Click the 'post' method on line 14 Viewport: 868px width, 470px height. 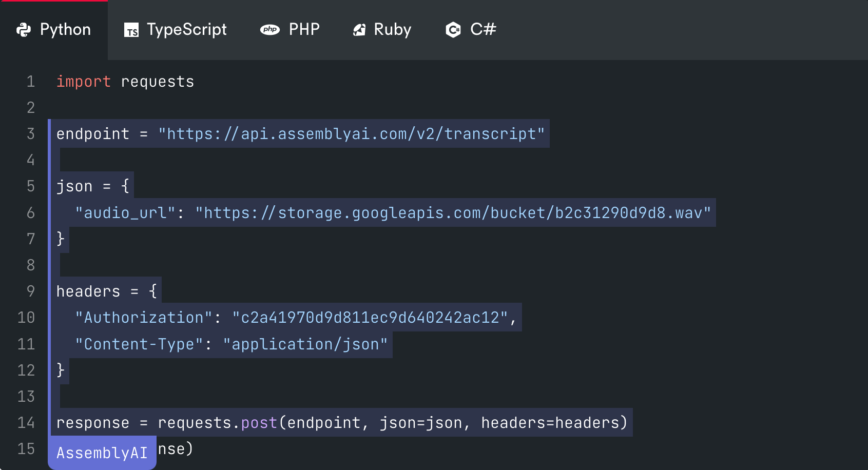click(259, 423)
